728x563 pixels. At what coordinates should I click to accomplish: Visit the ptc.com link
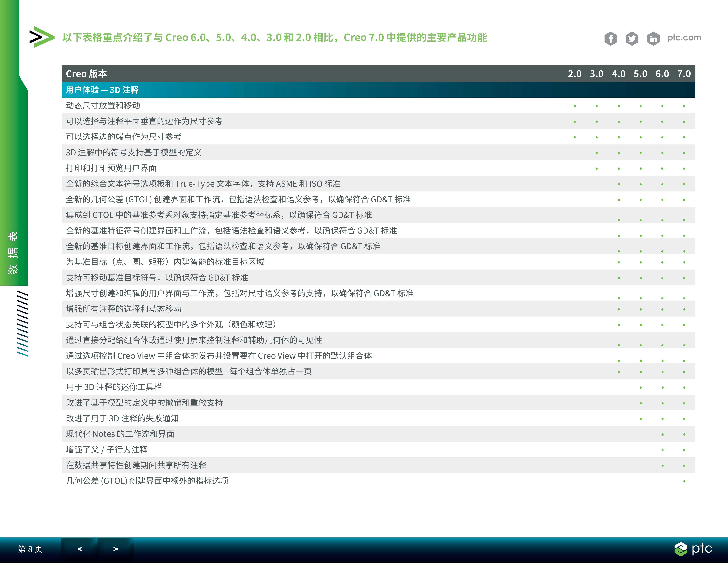(x=684, y=38)
